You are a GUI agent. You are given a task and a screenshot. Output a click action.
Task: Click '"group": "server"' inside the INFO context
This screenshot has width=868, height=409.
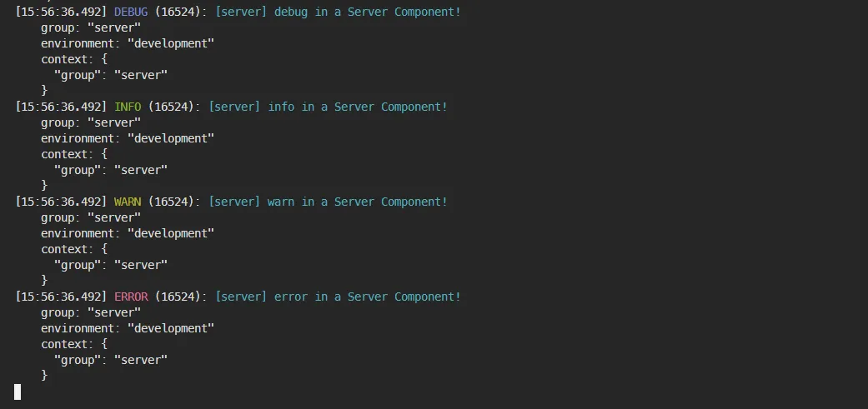(111, 170)
